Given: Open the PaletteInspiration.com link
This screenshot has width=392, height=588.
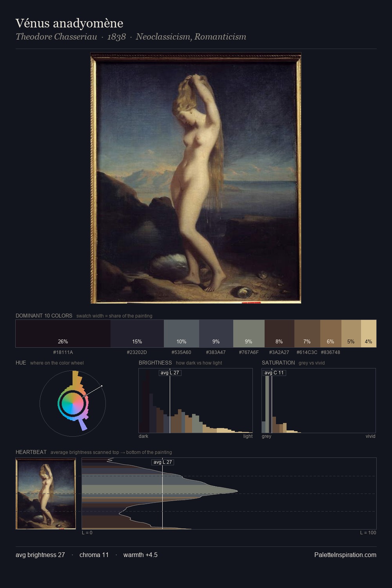Looking at the screenshot, I should pyautogui.click(x=345, y=555).
